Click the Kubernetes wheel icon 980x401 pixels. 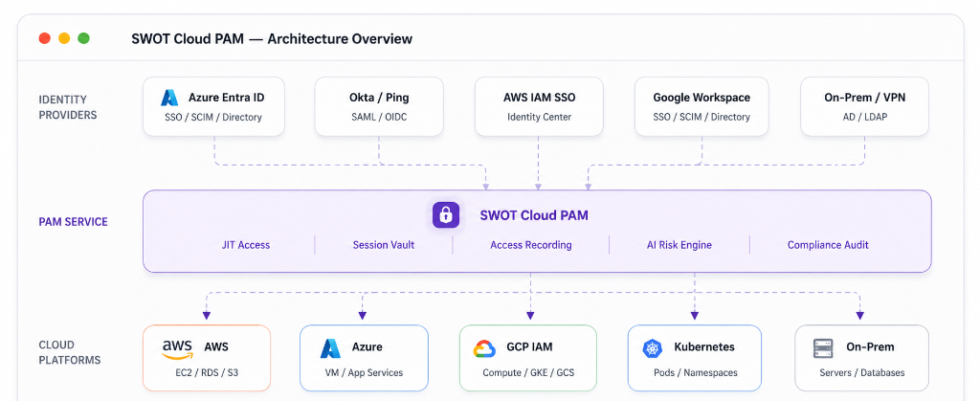[653, 348]
